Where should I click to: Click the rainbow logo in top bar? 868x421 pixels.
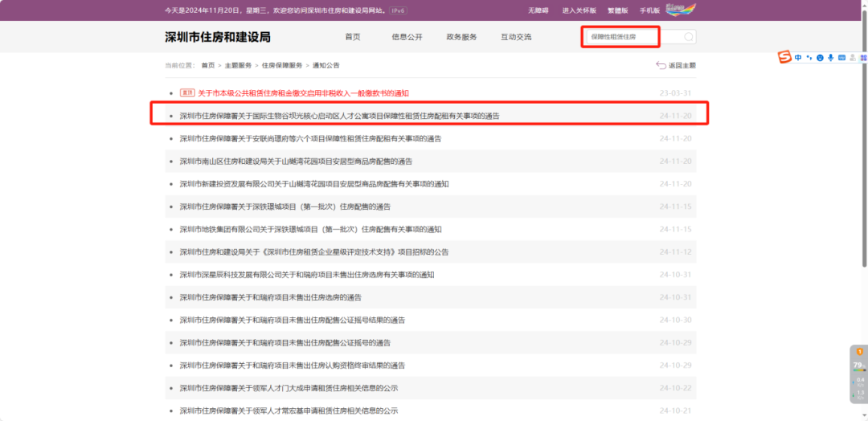[x=681, y=10]
